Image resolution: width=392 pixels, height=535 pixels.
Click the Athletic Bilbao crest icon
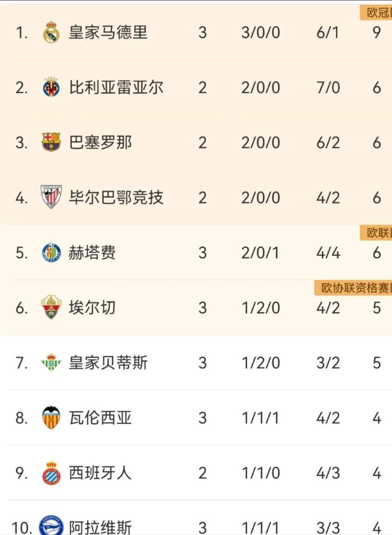click(x=51, y=197)
